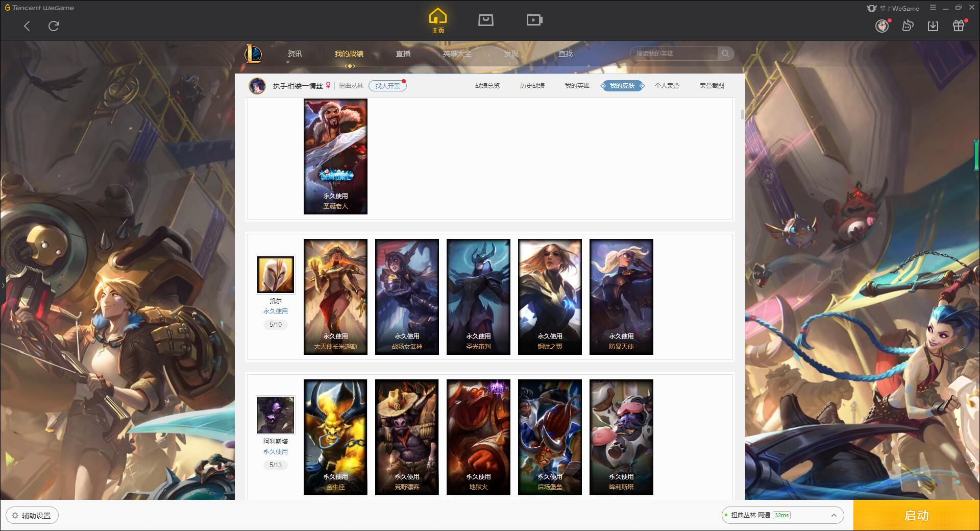
Task: Switch to the 资讯 tab
Action: pos(295,54)
